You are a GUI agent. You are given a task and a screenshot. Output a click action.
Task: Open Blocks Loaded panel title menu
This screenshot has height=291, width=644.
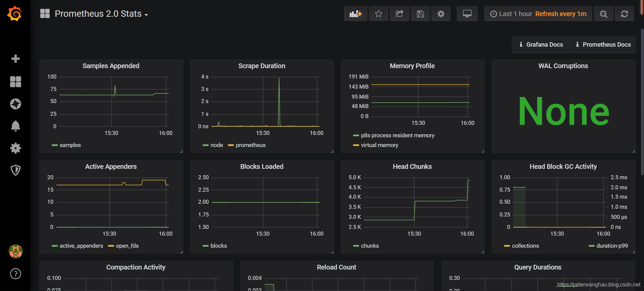pyautogui.click(x=262, y=166)
